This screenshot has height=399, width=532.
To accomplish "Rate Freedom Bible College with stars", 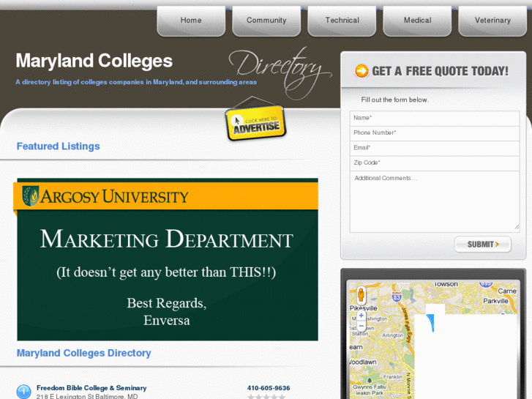I will tap(266, 396).
